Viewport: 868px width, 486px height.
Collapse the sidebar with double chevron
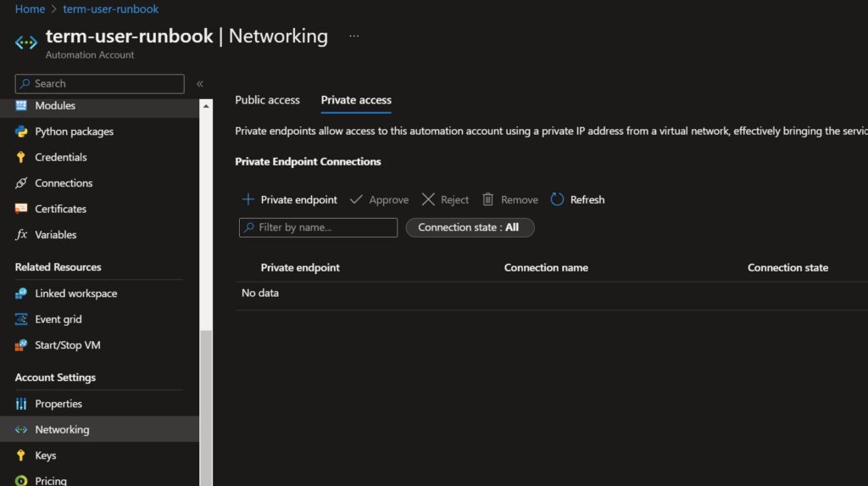coord(200,84)
